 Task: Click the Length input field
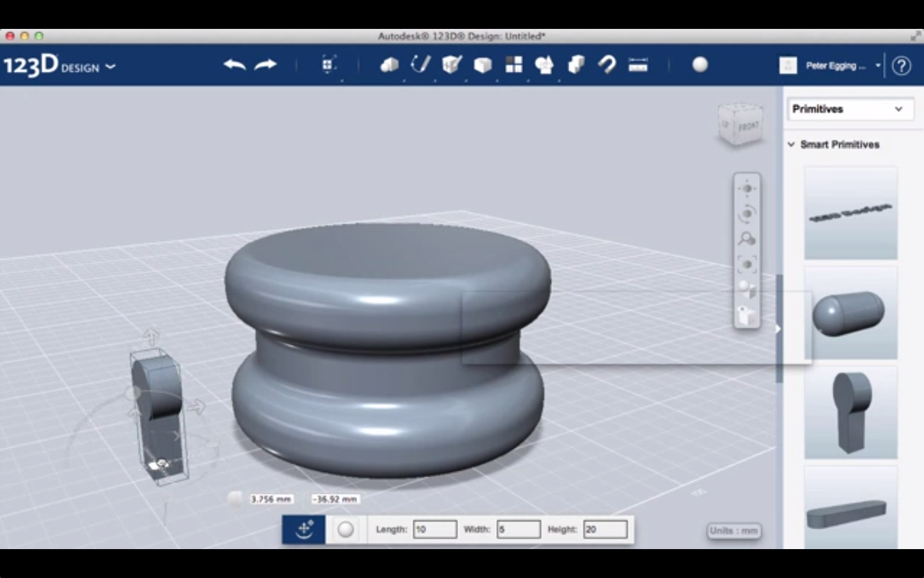point(435,529)
